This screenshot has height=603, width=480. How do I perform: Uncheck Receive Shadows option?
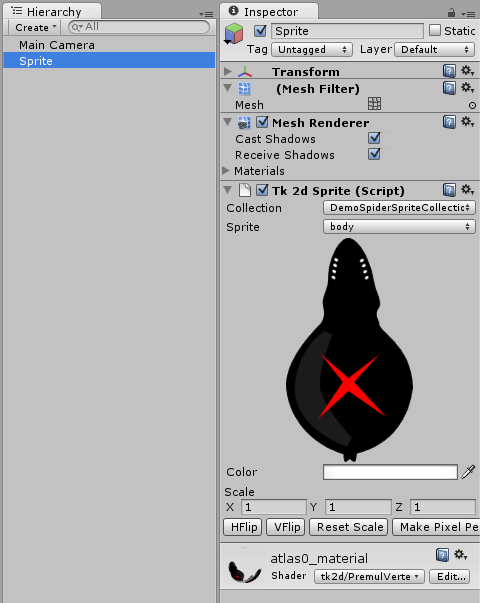374,154
